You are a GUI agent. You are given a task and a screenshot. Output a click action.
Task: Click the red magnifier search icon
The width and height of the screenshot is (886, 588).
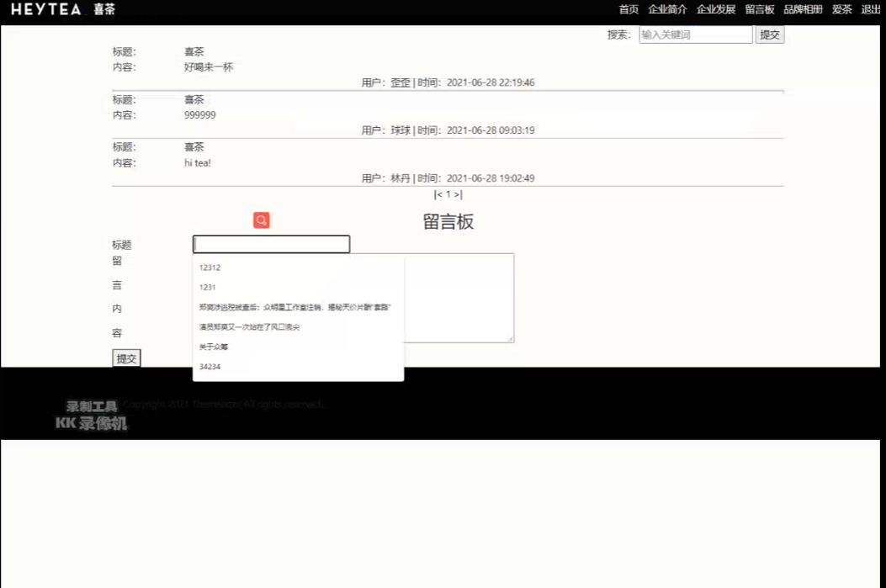(x=261, y=220)
